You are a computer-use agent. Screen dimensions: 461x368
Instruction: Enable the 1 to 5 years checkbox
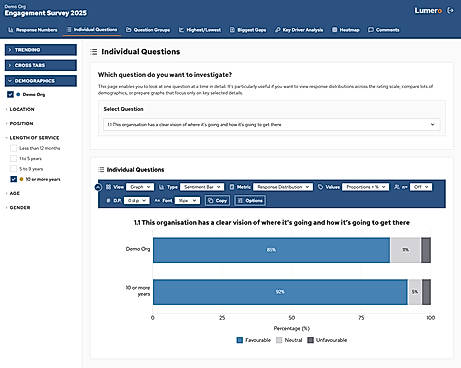pos(13,159)
